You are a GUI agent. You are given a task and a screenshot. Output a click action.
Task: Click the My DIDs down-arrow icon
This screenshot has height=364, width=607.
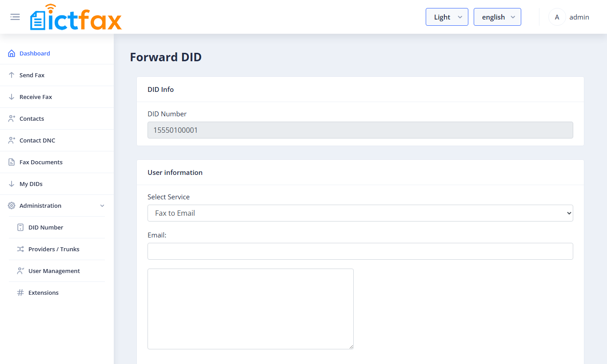(12, 184)
